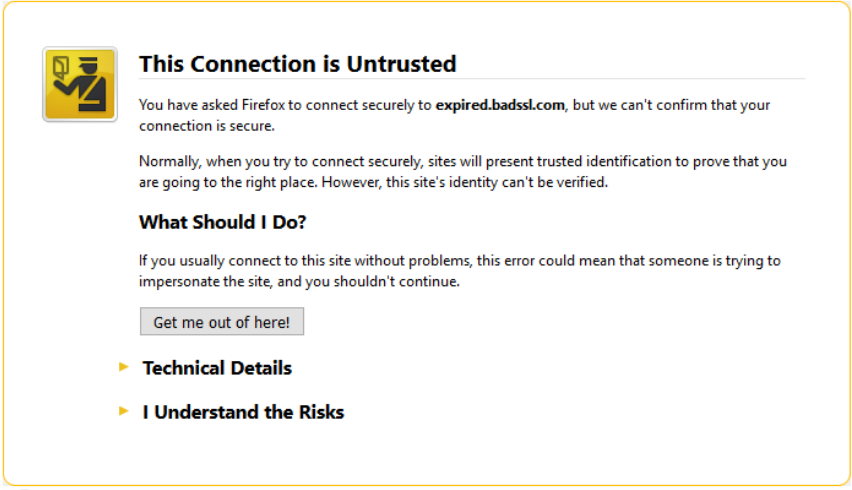Click the This Connection is Untrusted title

click(298, 64)
